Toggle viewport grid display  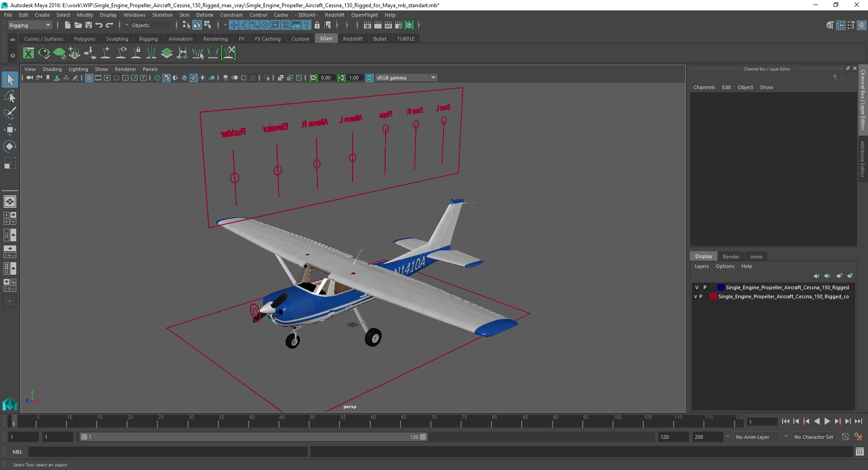(89, 78)
